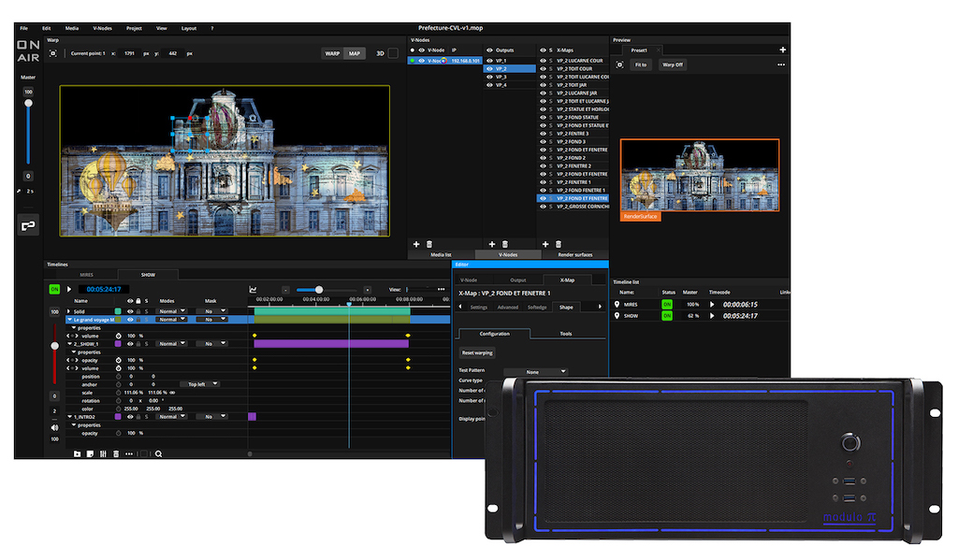
Task: Open the timeline curve editor icon
Action: 253,290
